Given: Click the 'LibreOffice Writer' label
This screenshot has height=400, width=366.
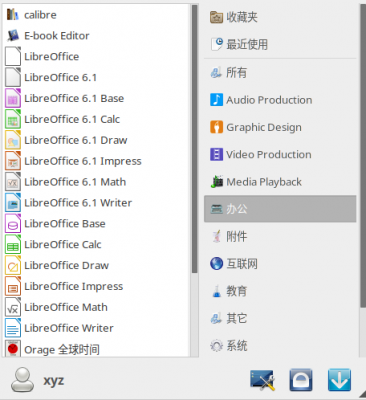Looking at the screenshot, I should click(69, 328).
